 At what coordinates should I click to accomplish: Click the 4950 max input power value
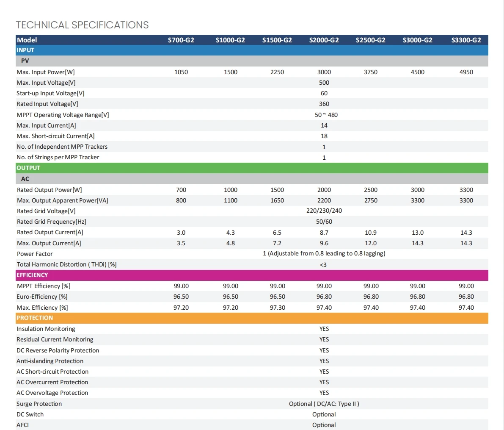coord(466,72)
